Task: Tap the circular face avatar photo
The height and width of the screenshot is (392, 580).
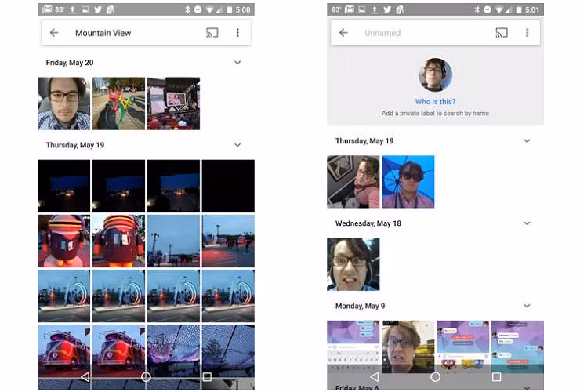Action: point(435,75)
